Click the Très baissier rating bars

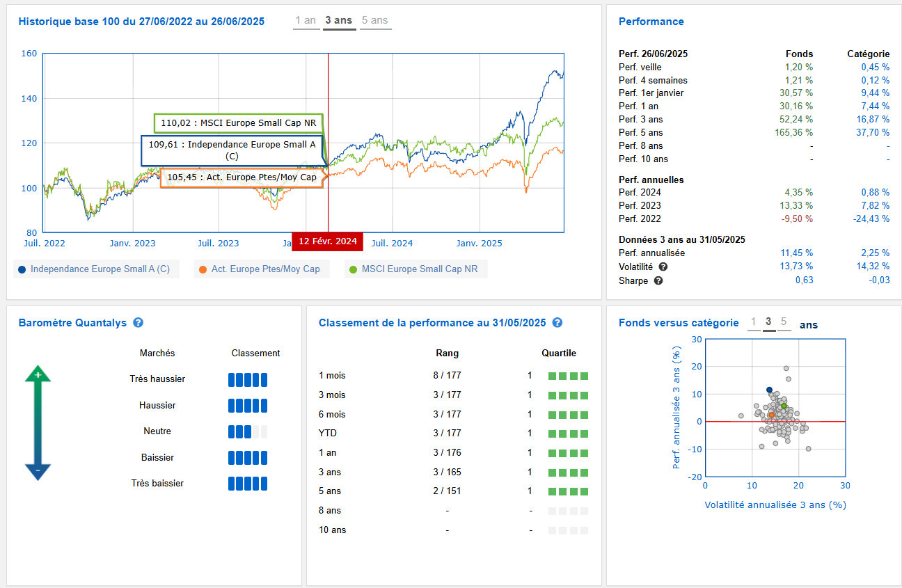248,484
